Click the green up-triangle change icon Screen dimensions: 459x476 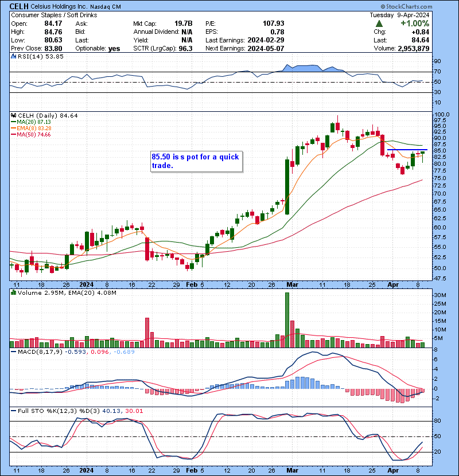pos(379,24)
